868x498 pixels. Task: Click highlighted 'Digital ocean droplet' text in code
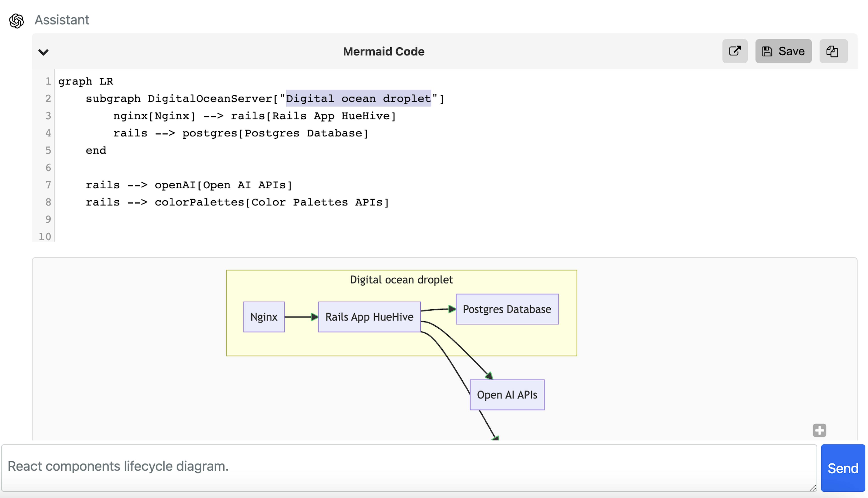[x=358, y=98]
